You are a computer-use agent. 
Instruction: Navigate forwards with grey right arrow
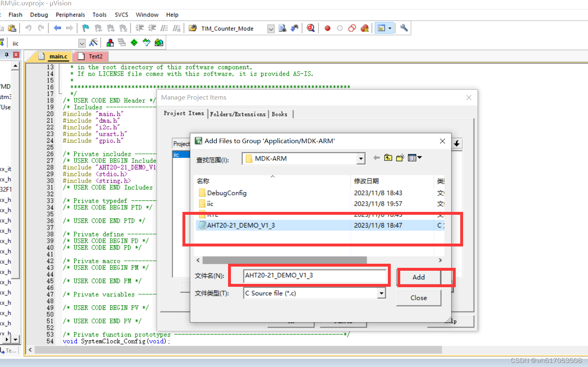click(x=69, y=28)
